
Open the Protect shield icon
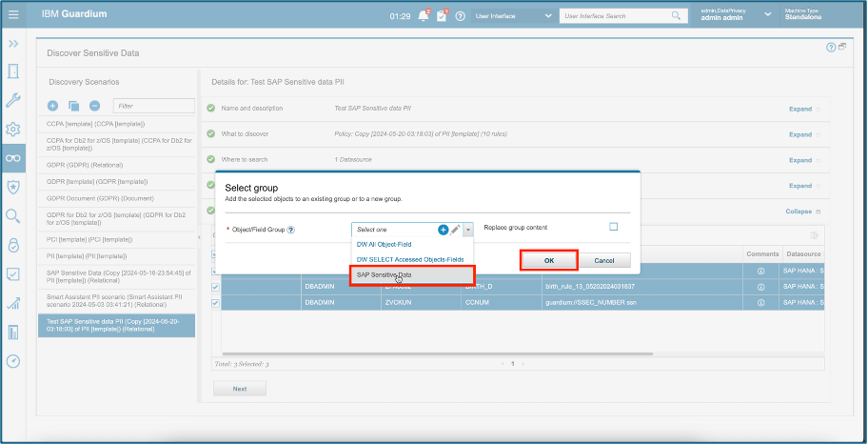(13, 188)
